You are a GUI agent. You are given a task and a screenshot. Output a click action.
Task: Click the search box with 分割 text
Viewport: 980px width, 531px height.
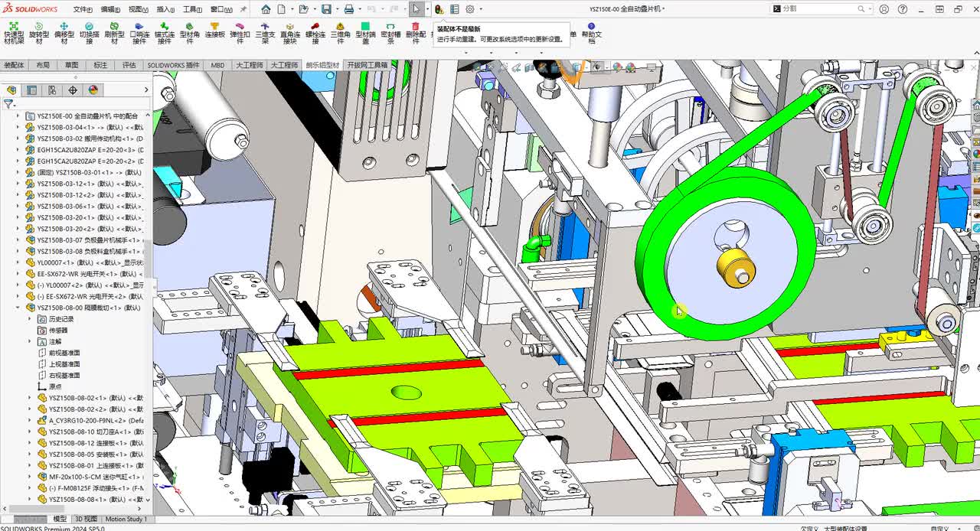(821, 8)
